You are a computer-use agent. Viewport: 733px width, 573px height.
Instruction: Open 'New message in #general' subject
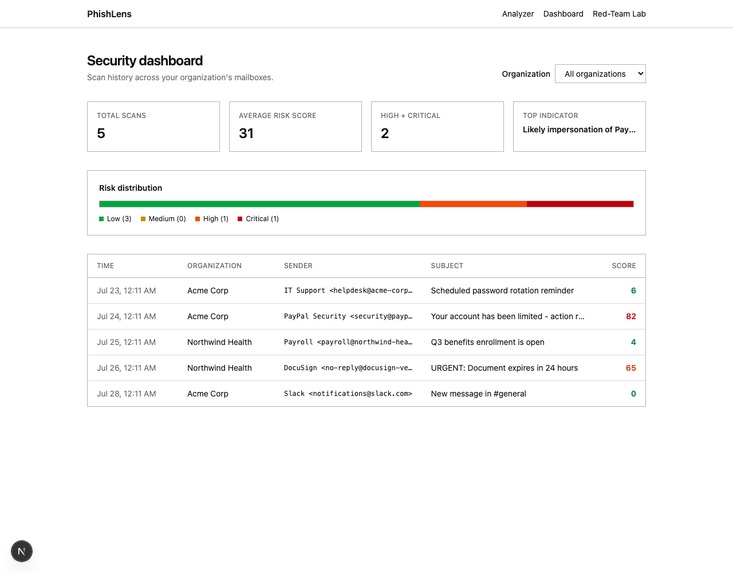pos(478,394)
